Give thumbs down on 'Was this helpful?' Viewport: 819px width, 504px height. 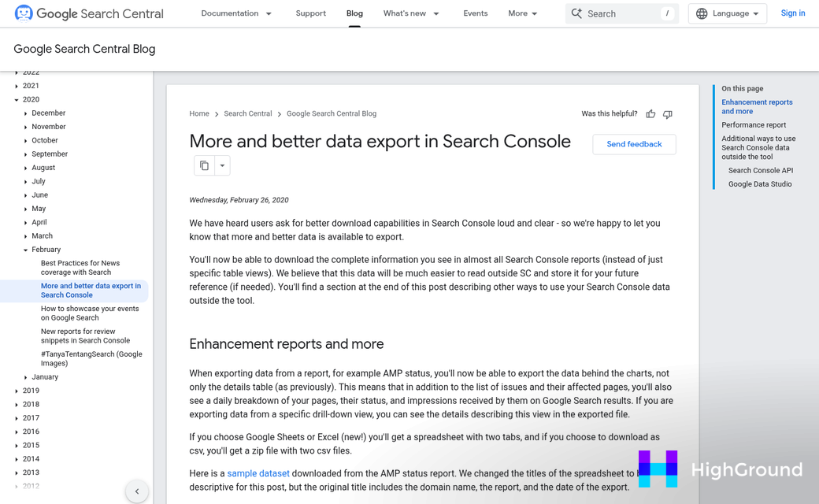click(x=667, y=113)
